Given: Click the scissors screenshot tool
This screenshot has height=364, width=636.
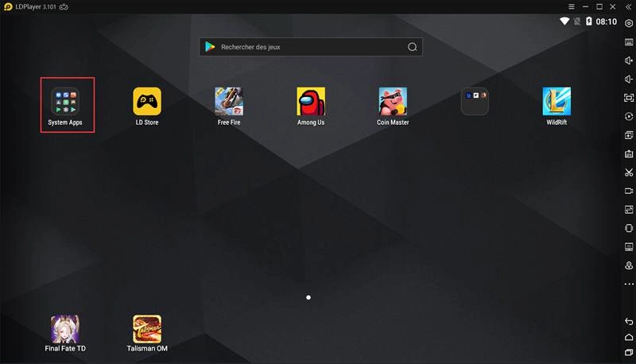Looking at the screenshot, I should 629,172.
